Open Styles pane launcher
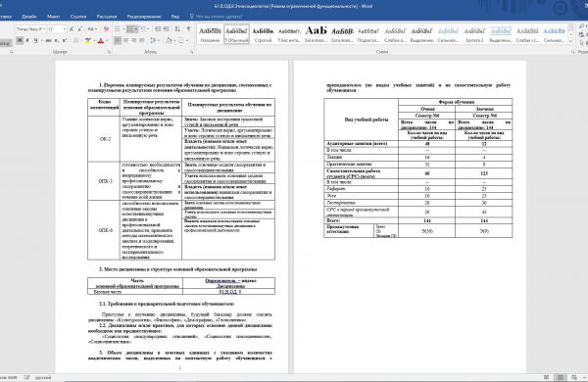 pyautogui.click(x=572, y=52)
